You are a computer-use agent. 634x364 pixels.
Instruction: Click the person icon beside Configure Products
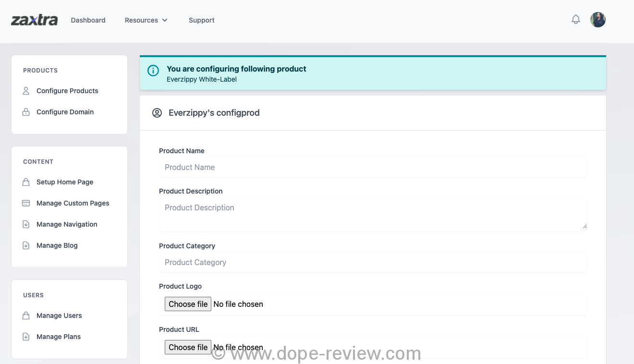(x=26, y=91)
